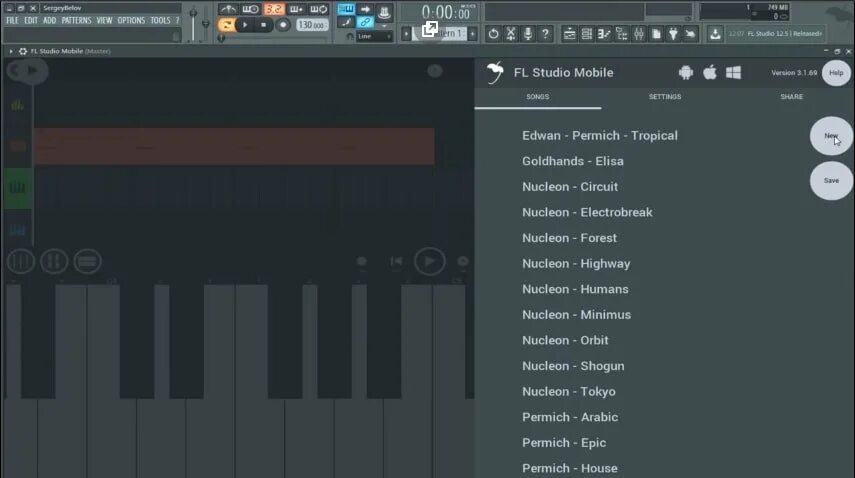The image size is (855, 478).
Task: Click the Save button
Action: (x=831, y=180)
